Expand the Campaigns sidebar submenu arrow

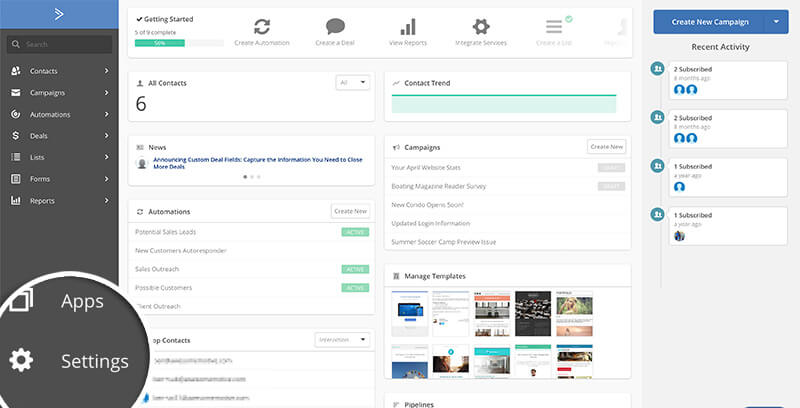(x=107, y=92)
